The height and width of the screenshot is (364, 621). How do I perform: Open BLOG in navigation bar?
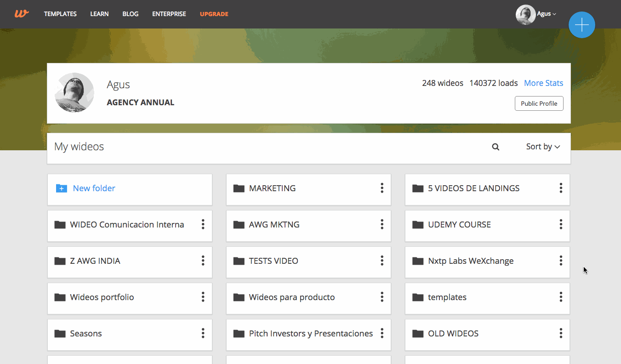pyautogui.click(x=131, y=14)
